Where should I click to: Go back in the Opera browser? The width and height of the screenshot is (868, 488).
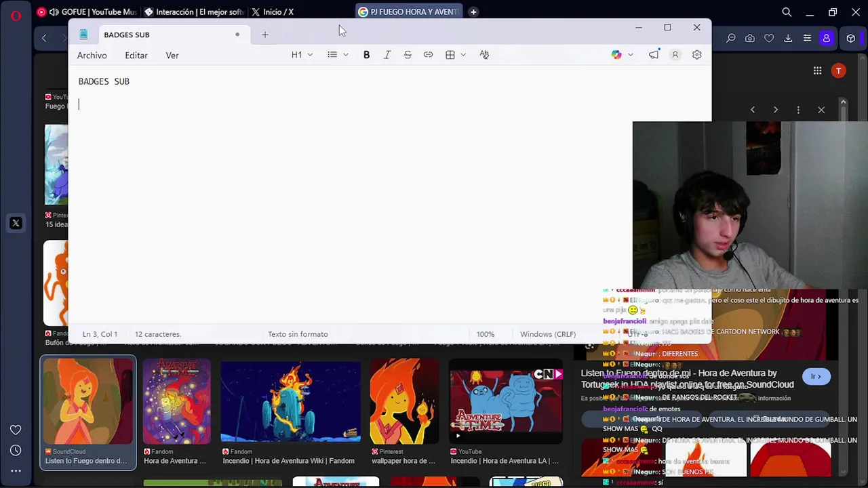[44, 39]
